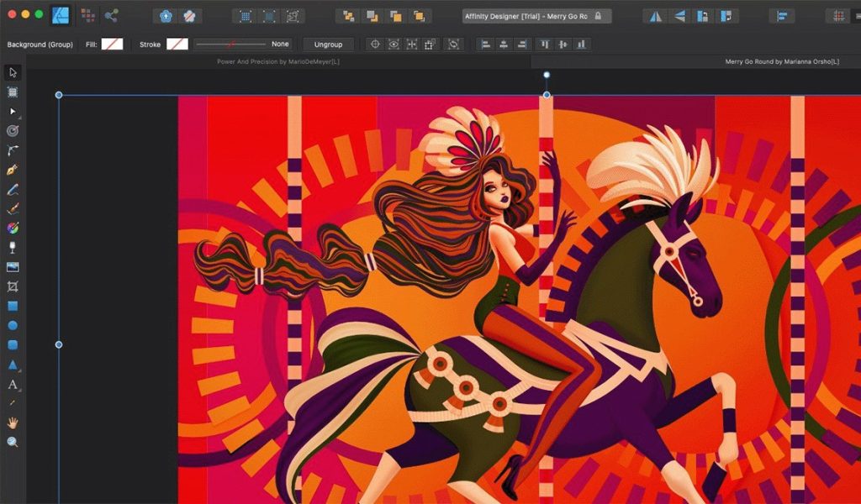Select the View hand tool

[x=13, y=423]
